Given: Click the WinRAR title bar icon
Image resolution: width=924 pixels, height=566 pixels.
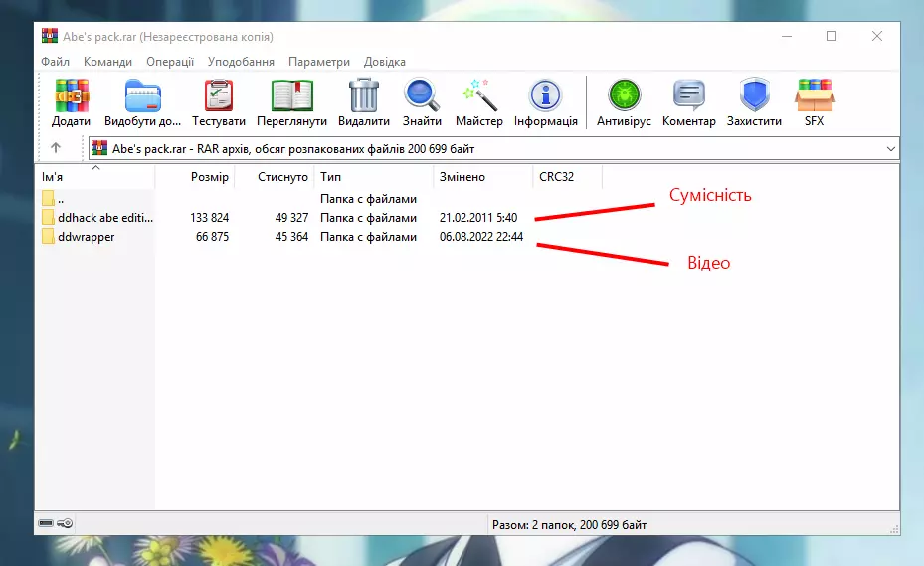Looking at the screenshot, I should (x=50, y=36).
